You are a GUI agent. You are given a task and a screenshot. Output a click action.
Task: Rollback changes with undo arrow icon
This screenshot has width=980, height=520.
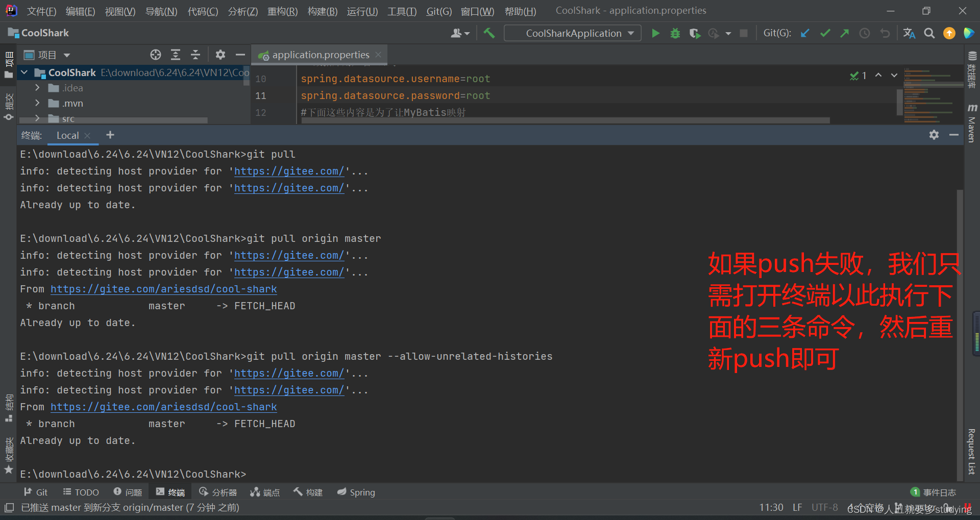[885, 33]
